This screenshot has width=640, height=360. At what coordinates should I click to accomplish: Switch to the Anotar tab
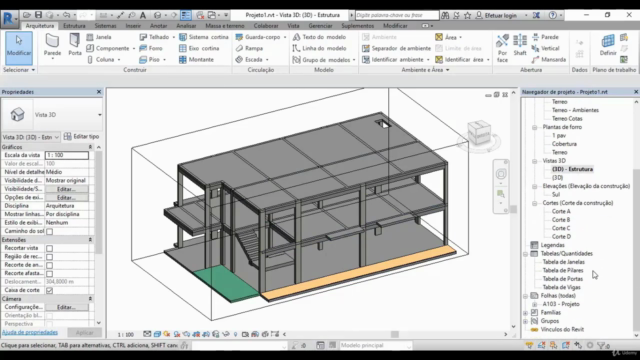(x=158, y=26)
